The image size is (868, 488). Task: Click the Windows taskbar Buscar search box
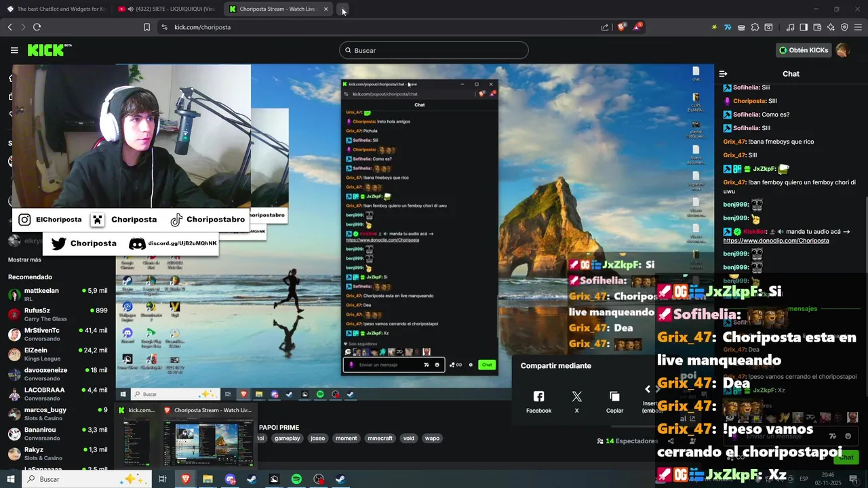(x=86, y=479)
